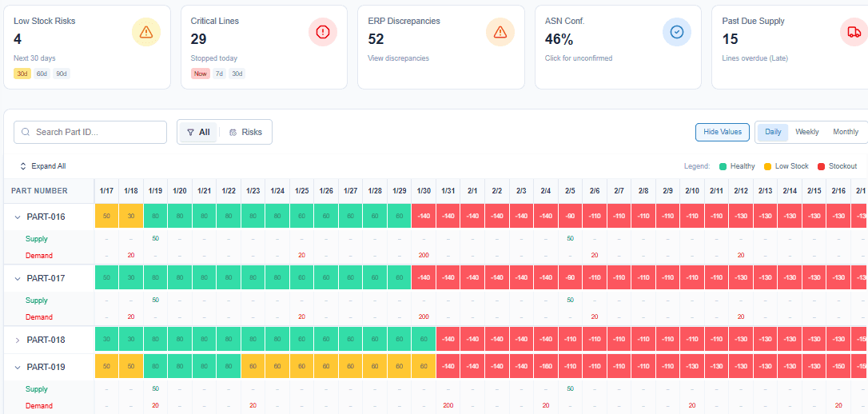Select the Now chip under Critical Lines
The width and height of the screenshot is (868, 414).
[x=200, y=74]
